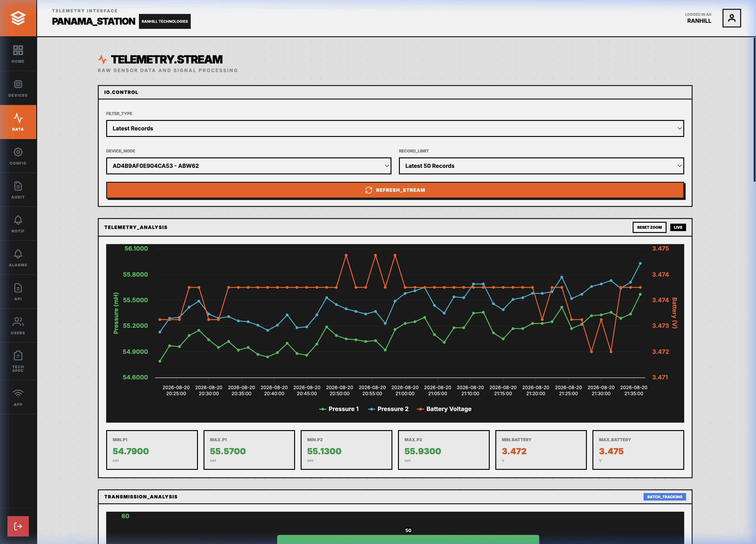
Task: Toggle Pressure 2 series in legend
Action: point(388,409)
